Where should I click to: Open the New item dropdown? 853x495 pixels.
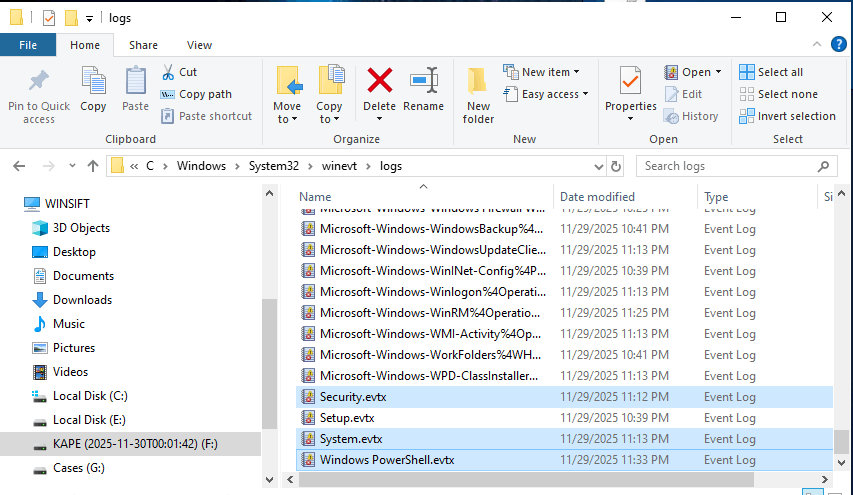(577, 72)
